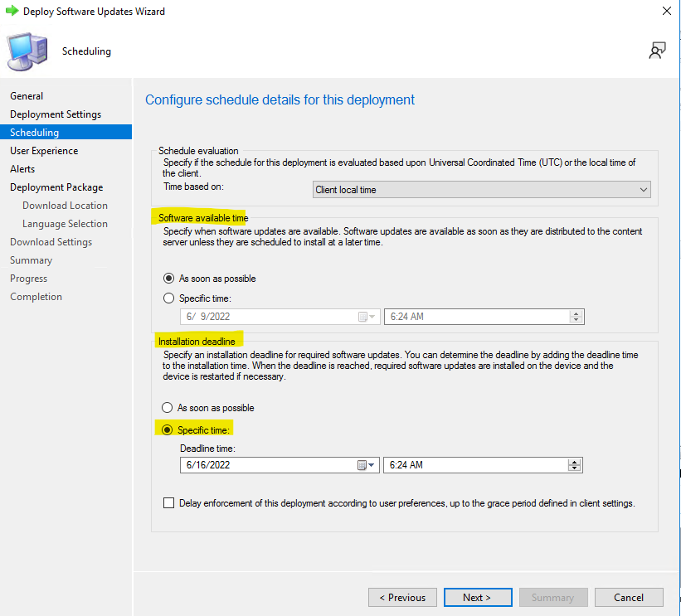The image size is (681, 616).
Task: Click the computer icon beside Scheduling header
Action: point(26,50)
